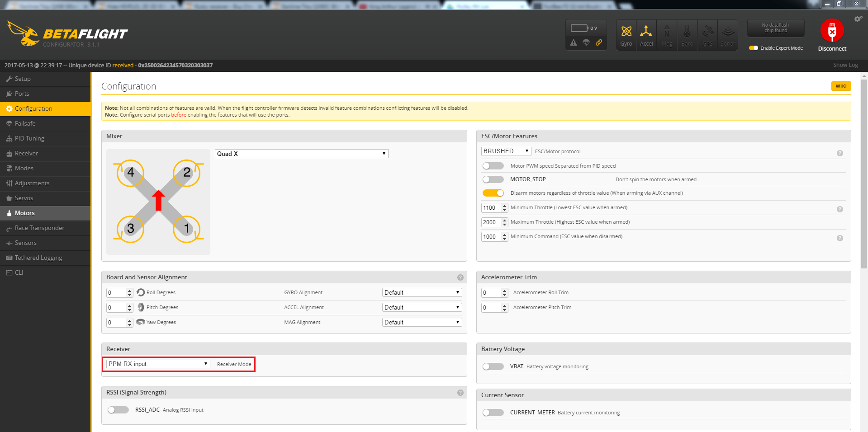868x432 pixels.
Task: Click the Show Log link
Action: 845,65
